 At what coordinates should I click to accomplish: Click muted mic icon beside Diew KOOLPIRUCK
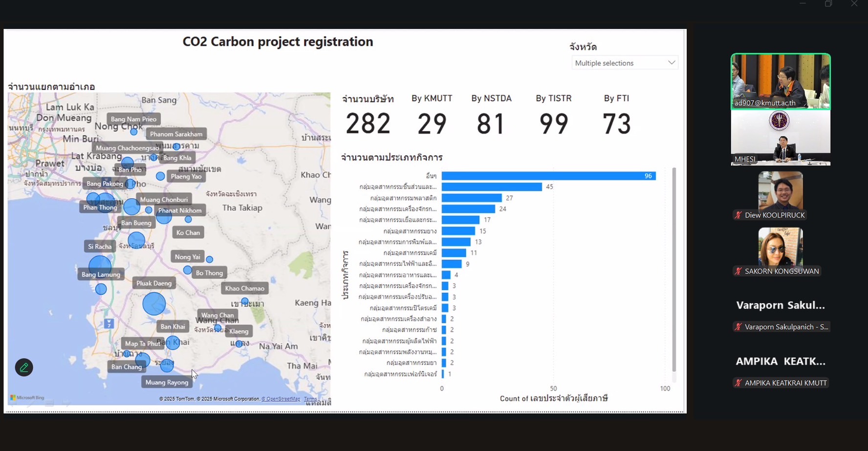[x=738, y=215]
